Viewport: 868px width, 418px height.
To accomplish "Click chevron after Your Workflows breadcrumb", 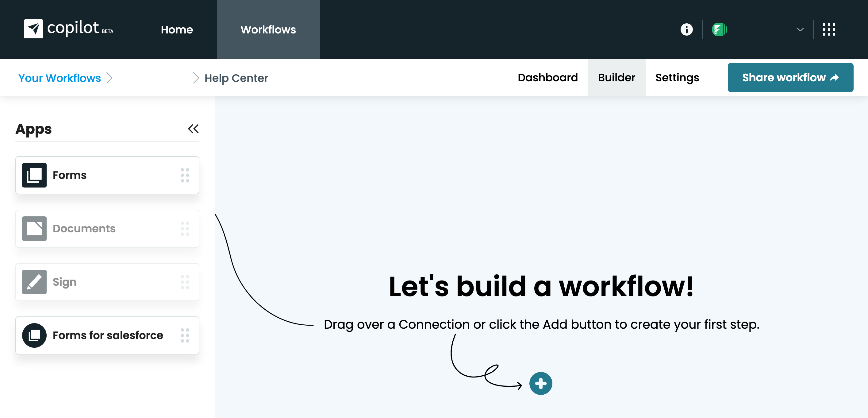I will tap(109, 78).
